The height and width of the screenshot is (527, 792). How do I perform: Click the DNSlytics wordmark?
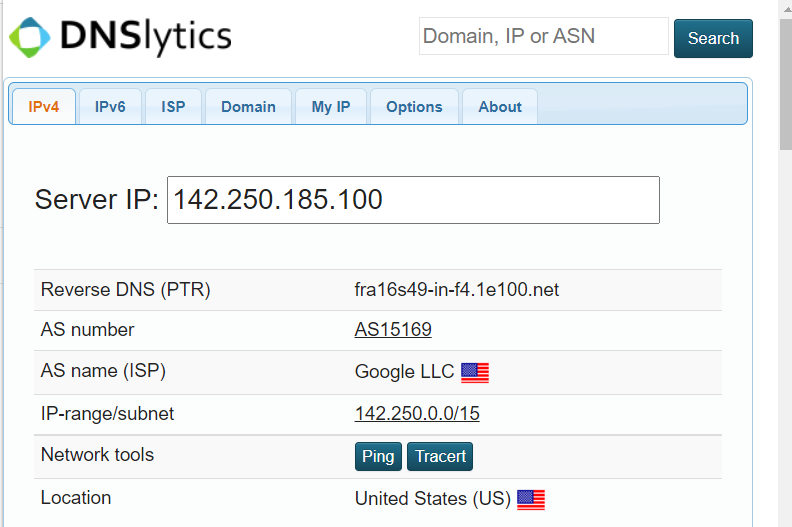click(146, 36)
